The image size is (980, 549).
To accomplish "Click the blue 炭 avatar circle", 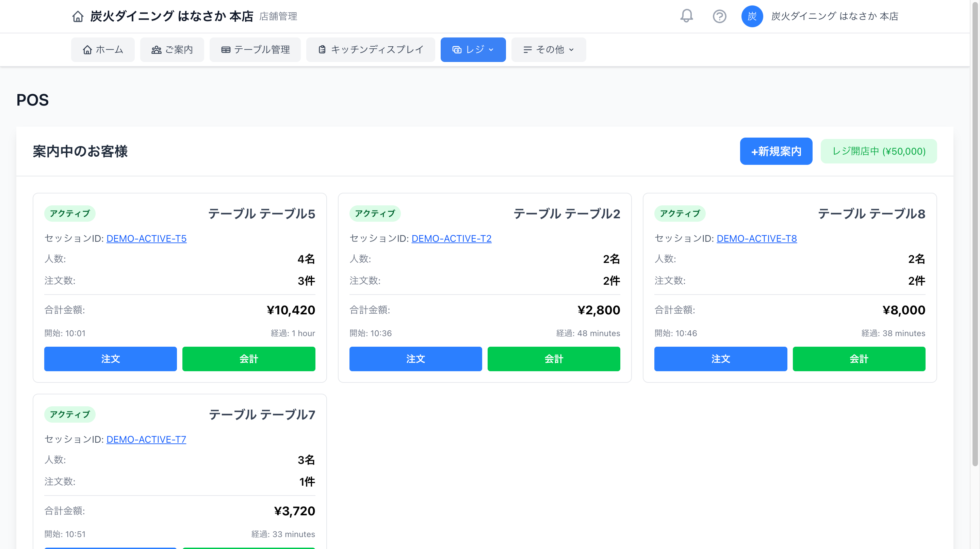I will tap(752, 16).
